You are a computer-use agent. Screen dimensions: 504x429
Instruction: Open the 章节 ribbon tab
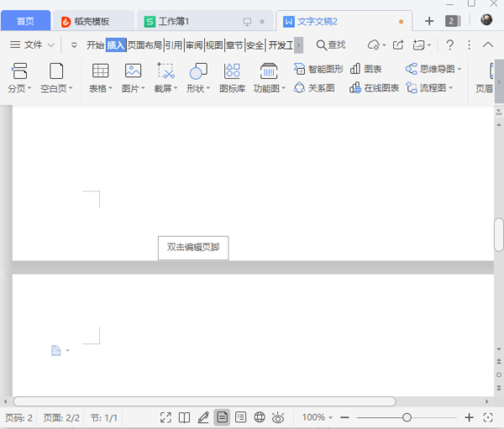pos(234,45)
